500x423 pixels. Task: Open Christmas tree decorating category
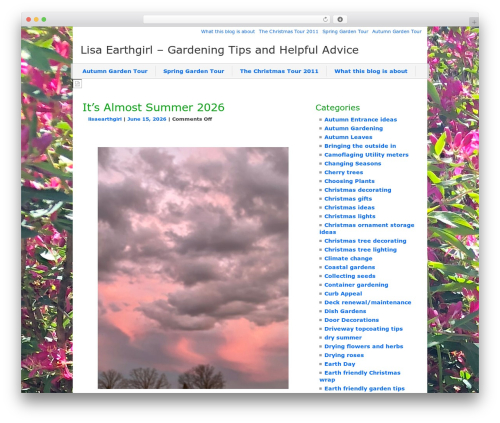click(x=365, y=241)
